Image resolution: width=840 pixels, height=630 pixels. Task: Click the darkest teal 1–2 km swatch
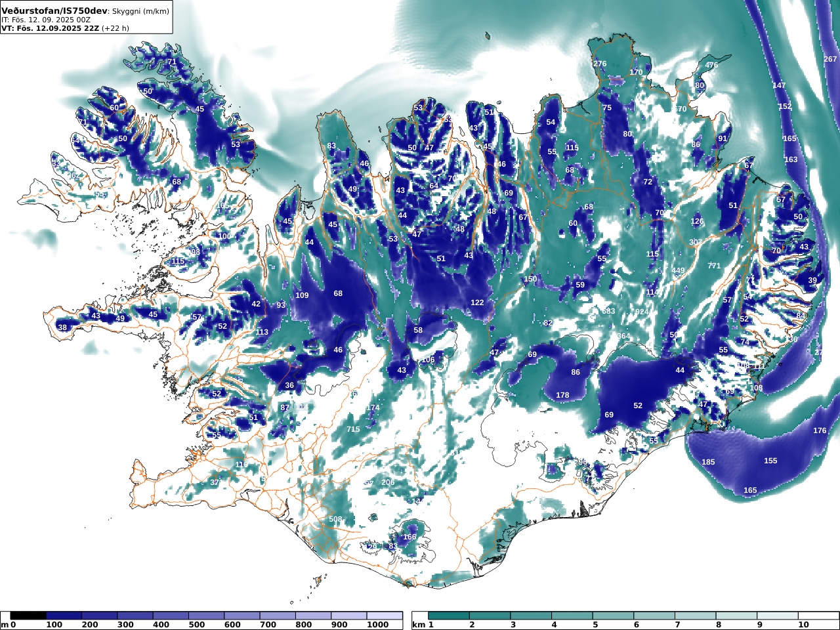449,616
